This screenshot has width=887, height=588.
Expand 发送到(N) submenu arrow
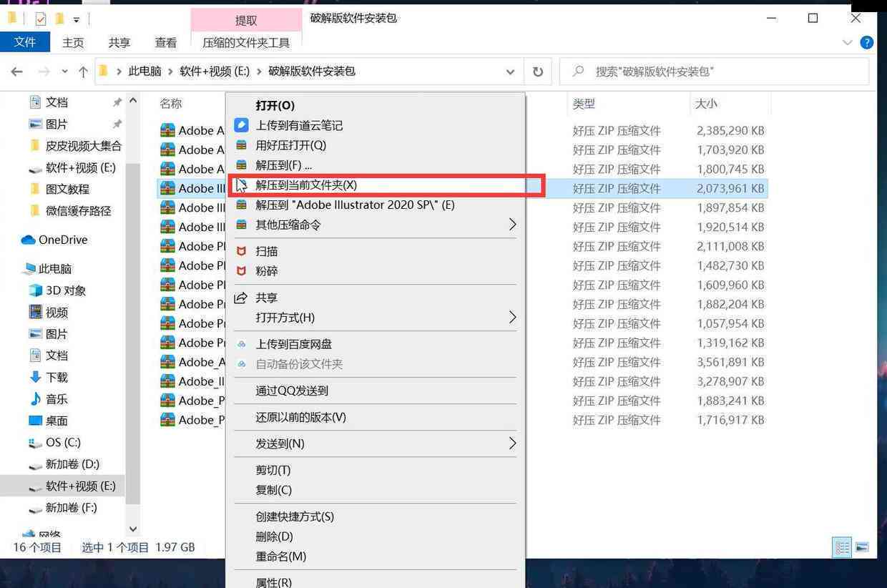(x=512, y=444)
